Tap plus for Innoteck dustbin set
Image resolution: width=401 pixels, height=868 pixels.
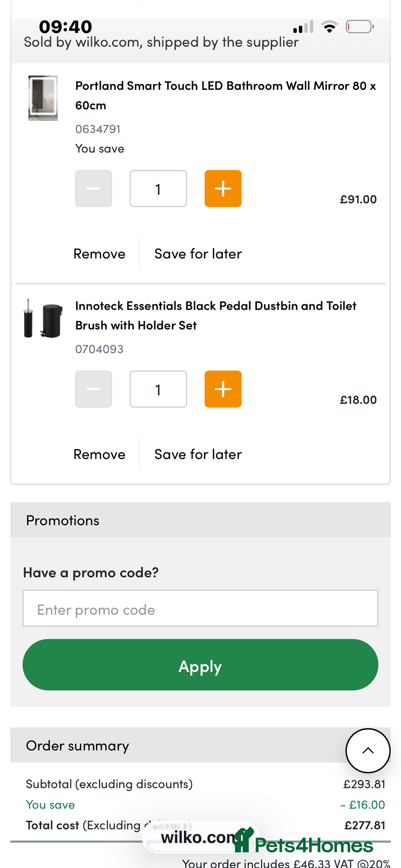click(x=223, y=389)
